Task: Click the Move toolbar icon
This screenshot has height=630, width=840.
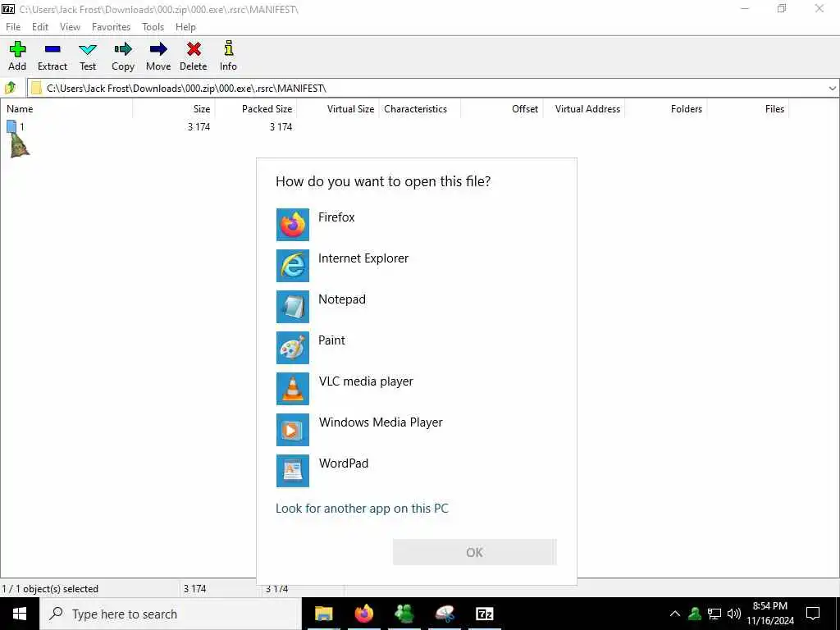Action: click(x=158, y=49)
